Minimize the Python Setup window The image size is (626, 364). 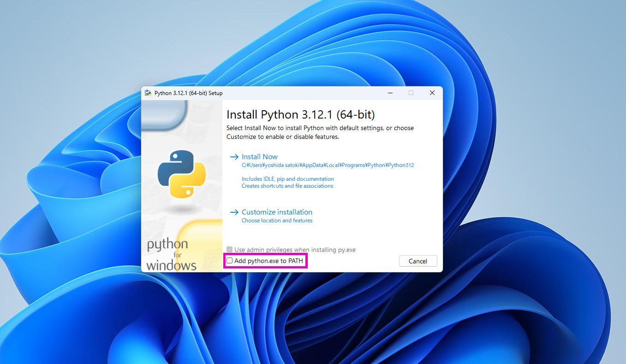[x=390, y=93]
